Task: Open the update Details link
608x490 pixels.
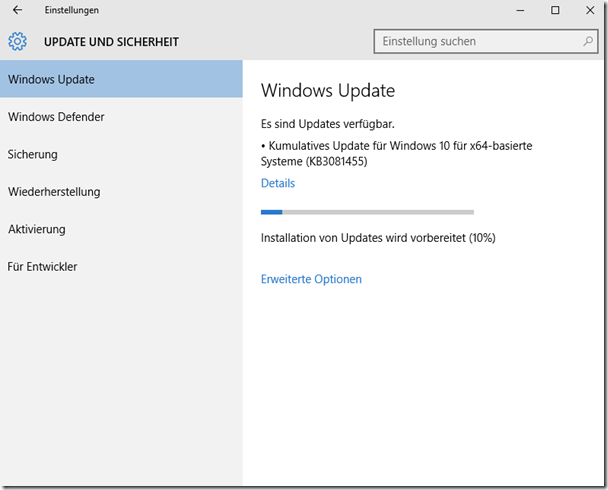Action: [278, 183]
